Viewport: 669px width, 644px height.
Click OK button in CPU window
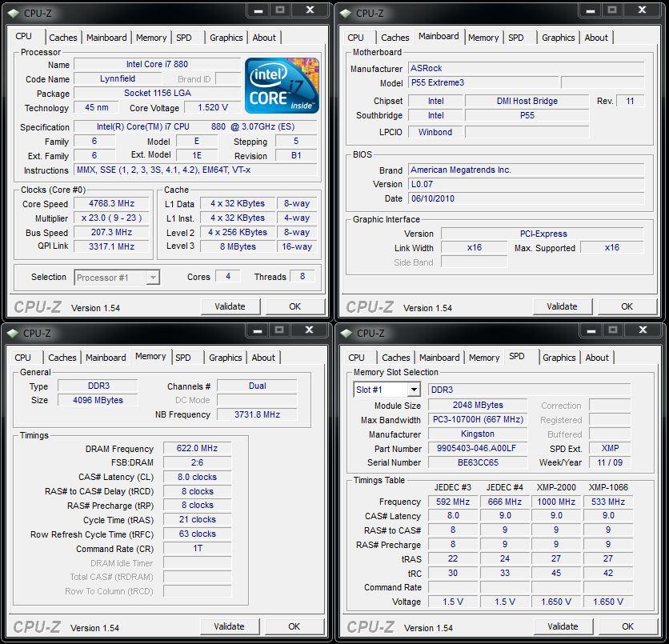pyautogui.click(x=294, y=306)
